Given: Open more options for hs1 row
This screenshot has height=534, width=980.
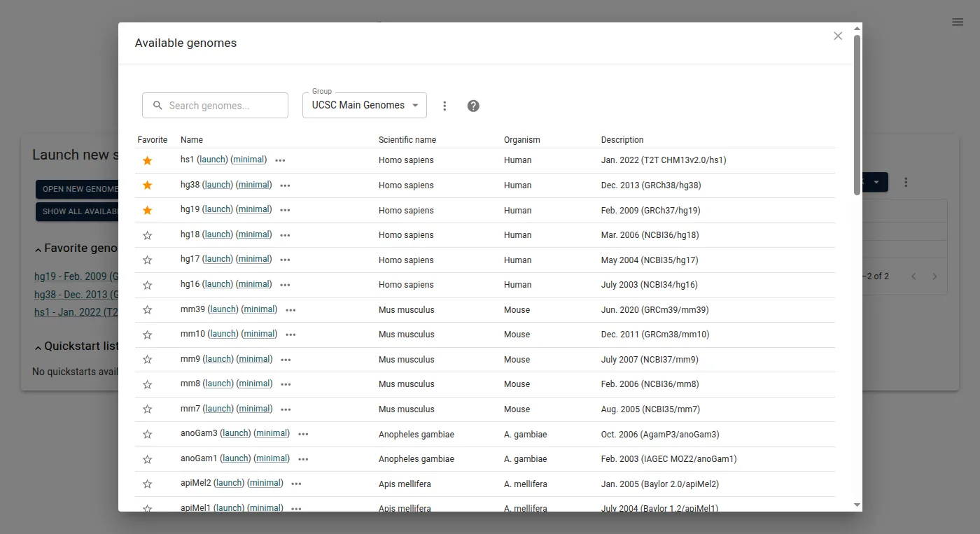Looking at the screenshot, I should (x=280, y=160).
